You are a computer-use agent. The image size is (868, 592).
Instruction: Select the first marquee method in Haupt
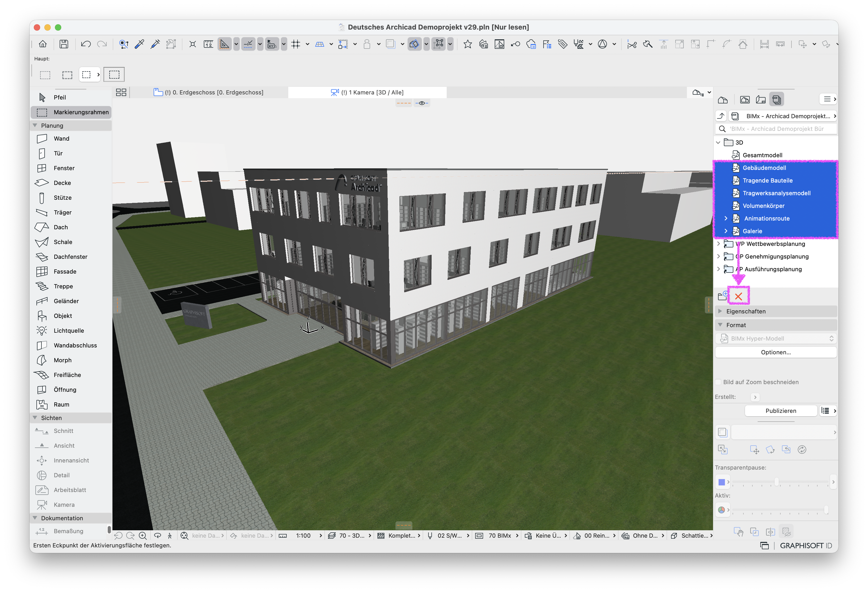pos(45,75)
